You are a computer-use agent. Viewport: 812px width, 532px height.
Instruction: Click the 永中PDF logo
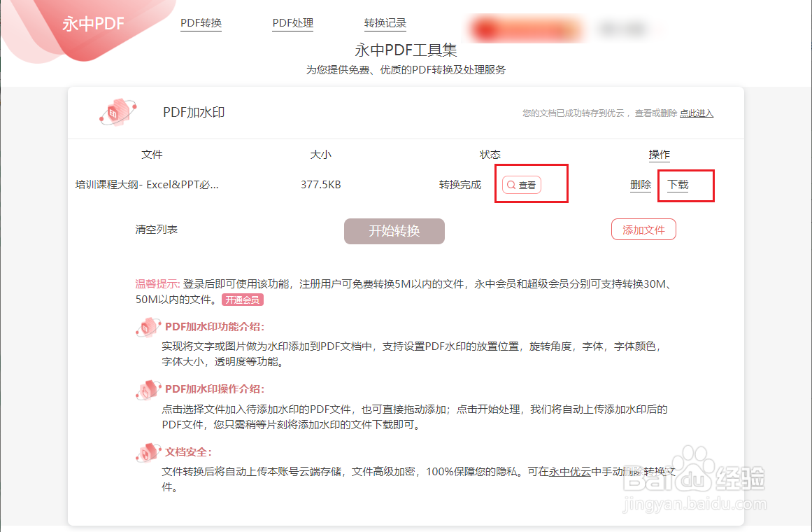tap(93, 23)
